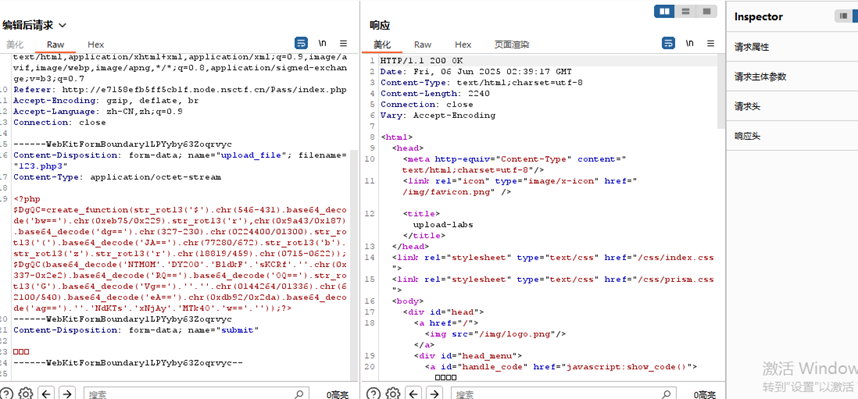This screenshot has width=858, height=399.
Task: Click the request 0高亮 highlight counter
Action: pos(337,394)
